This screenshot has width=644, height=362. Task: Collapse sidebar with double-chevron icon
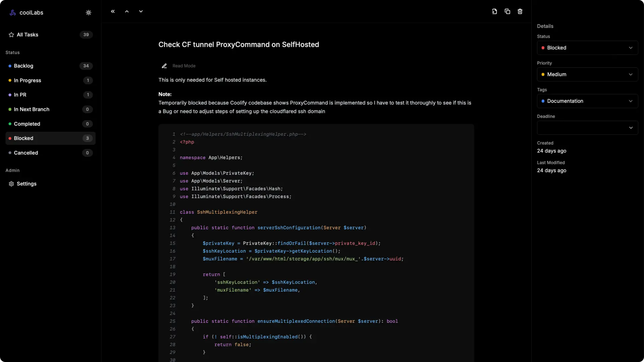[113, 11]
